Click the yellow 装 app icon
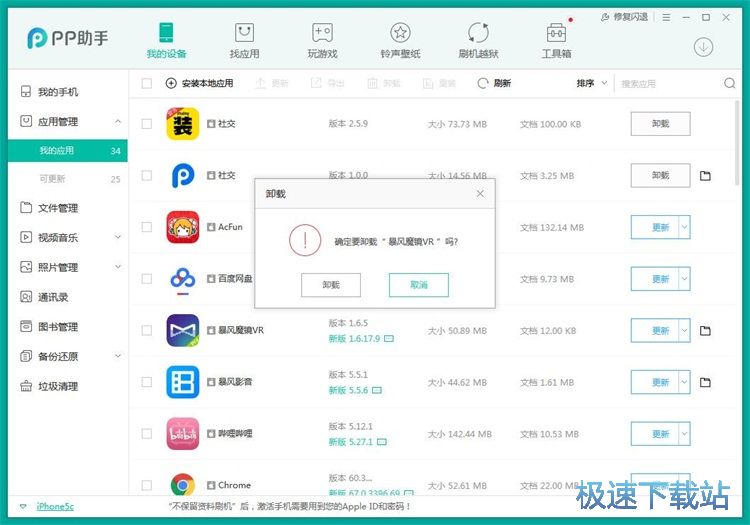This screenshot has height=525, width=750. tap(183, 124)
